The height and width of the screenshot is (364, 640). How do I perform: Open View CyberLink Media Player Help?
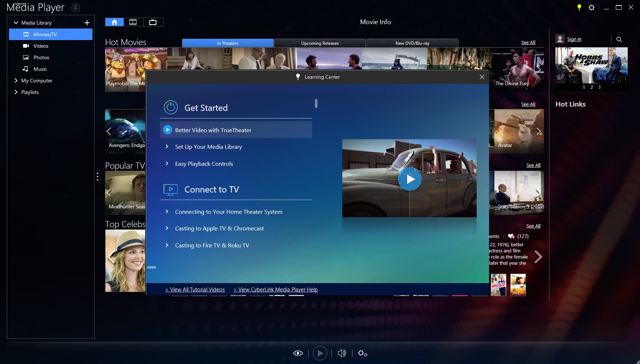(275, 289)
